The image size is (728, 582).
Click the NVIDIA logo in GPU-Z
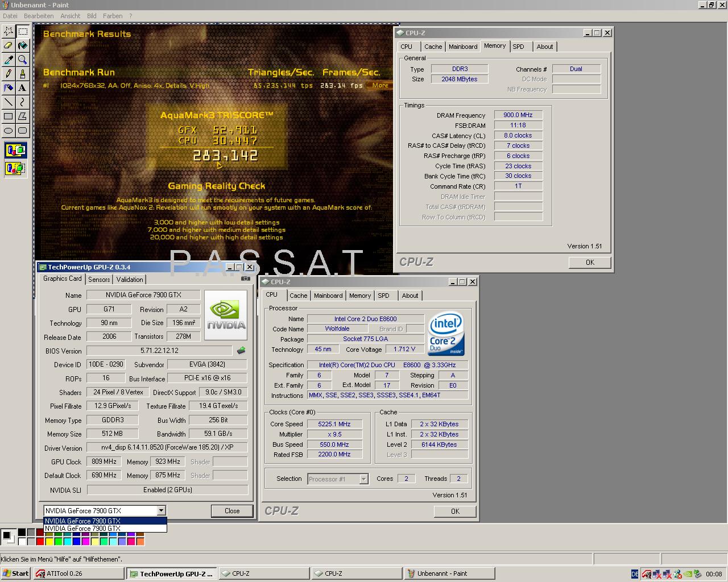(226, 315)
